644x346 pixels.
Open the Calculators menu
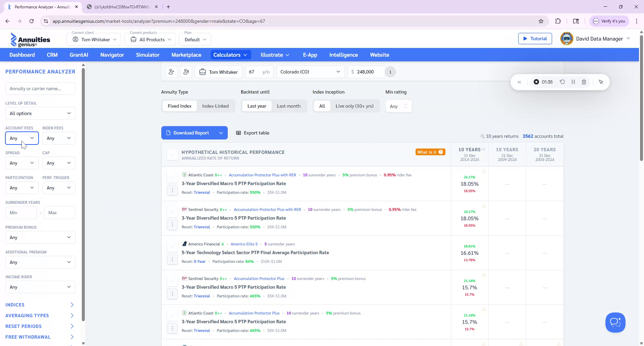coord(230,55)
